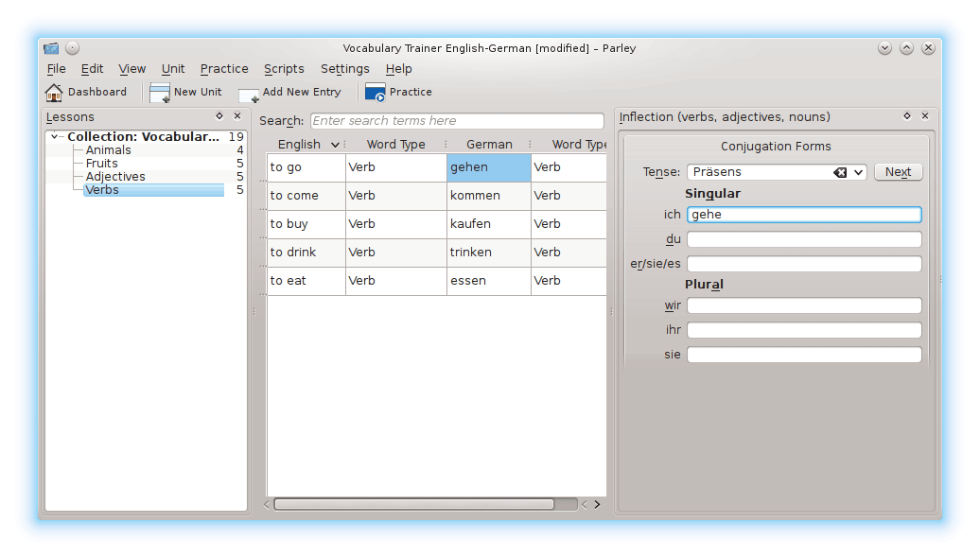The width and height of the screenshot is (980, 558).
Task: Collapse the Collection tree node
Action: [x=56, y=137]
